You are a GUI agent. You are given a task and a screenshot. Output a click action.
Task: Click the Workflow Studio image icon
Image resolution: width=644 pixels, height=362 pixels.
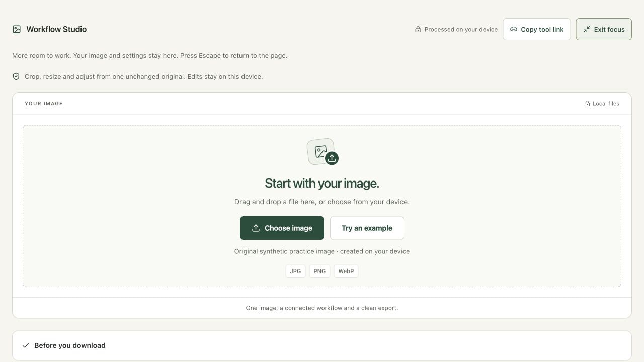click(x=17, y=29)
